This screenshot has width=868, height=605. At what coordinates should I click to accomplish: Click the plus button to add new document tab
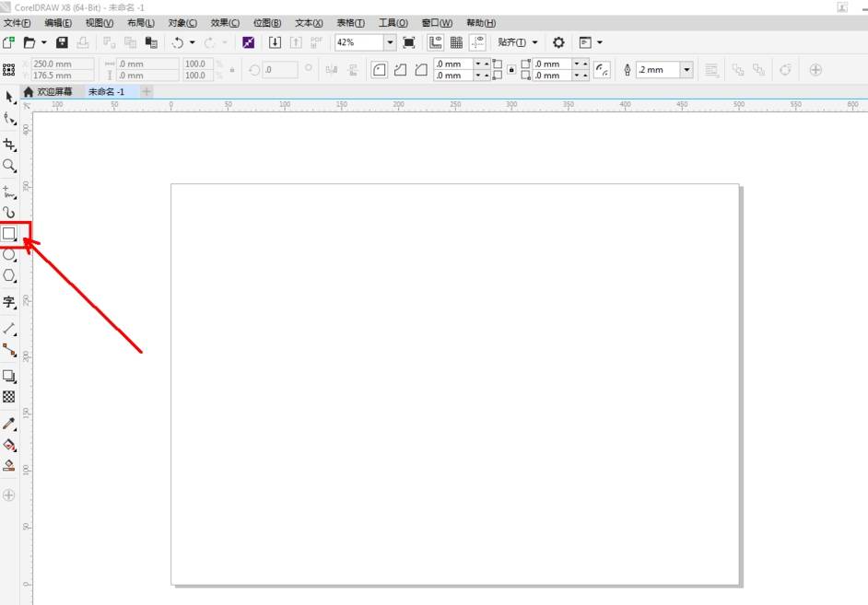pyautogui.click(x=147, y=92)
